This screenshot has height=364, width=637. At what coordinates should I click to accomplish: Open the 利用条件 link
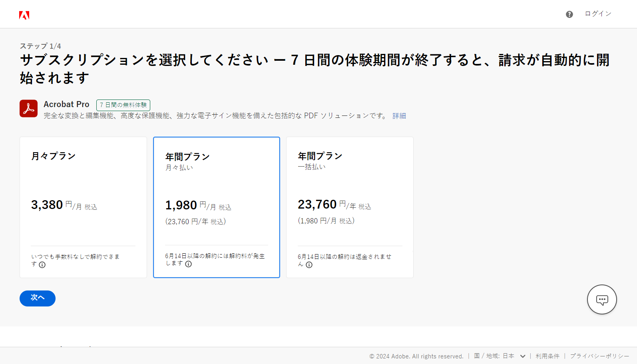tap(547, 356)
